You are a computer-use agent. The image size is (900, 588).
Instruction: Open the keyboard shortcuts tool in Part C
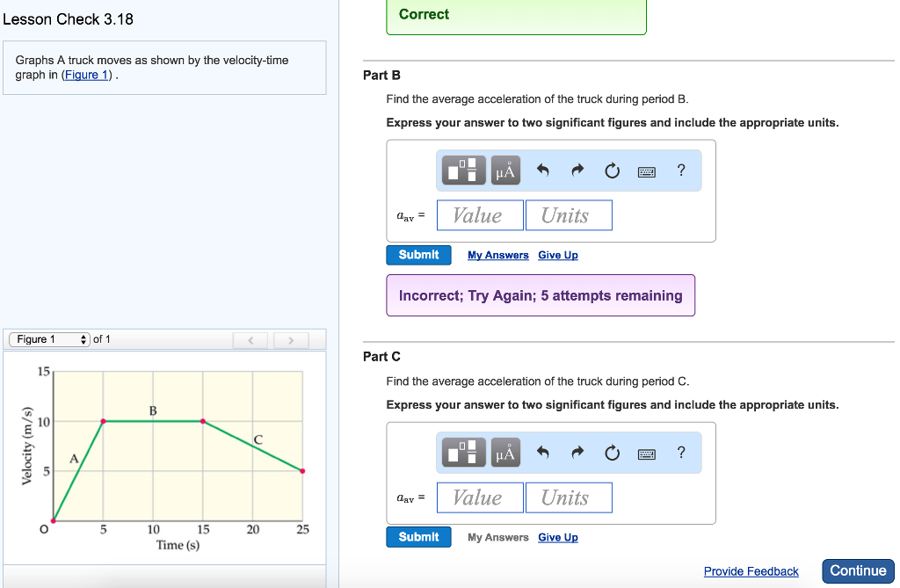647,453
